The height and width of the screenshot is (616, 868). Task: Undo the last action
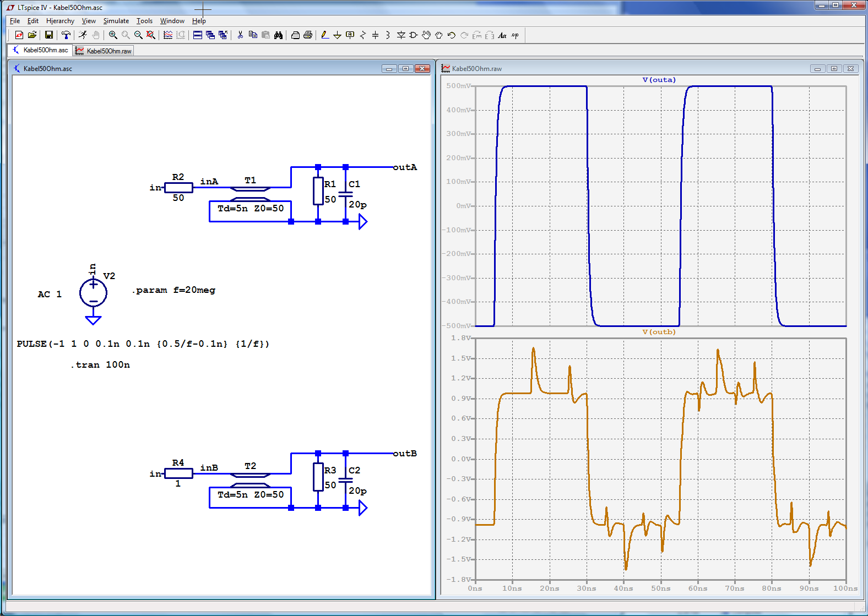coord(452,35)
